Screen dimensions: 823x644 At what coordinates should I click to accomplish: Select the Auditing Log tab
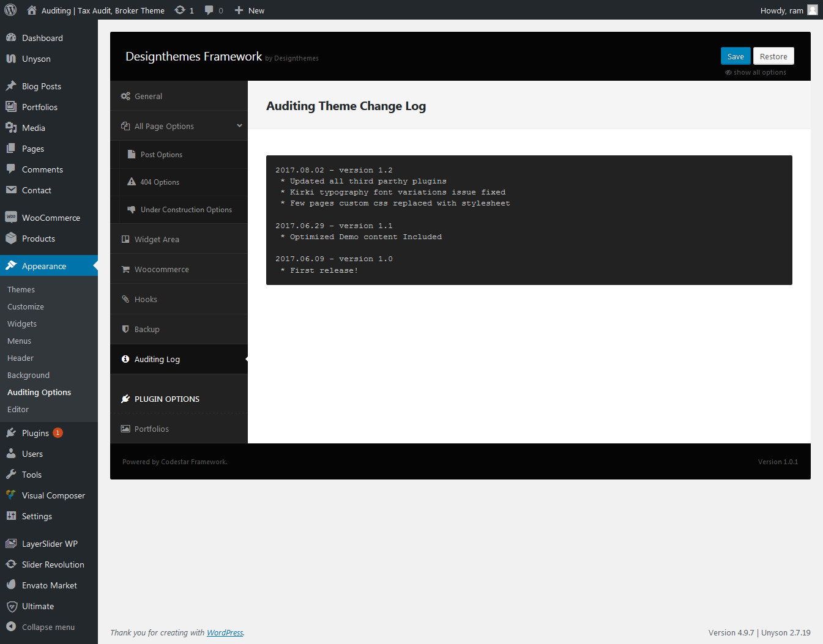(179, 359)
